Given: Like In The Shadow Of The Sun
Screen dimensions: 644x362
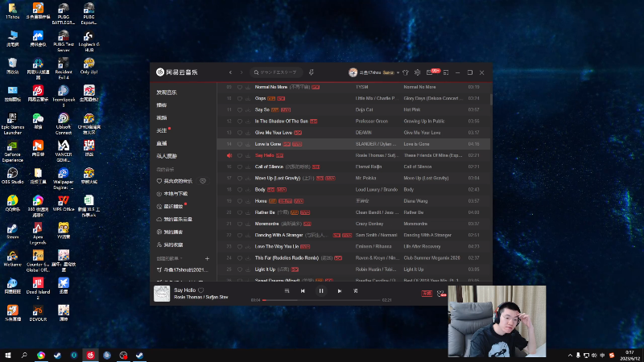Looking at the screenshot, I should coord(240,121).
